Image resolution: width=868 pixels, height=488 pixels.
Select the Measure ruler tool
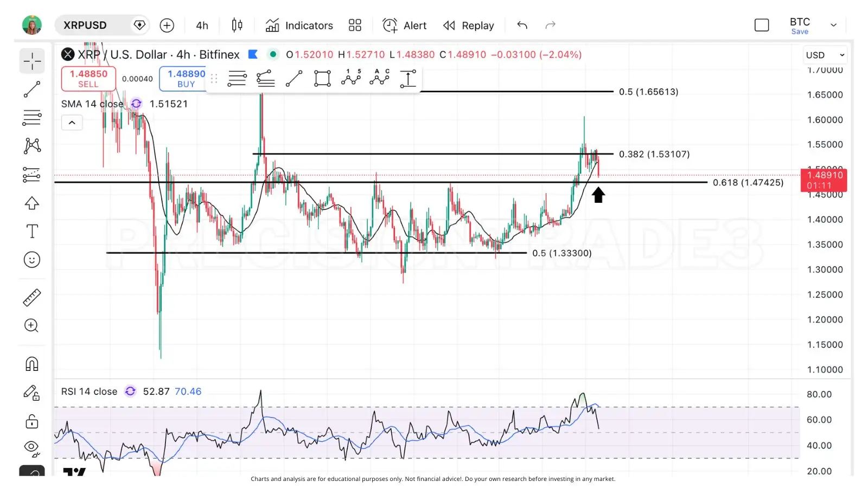[x=31, y=297]
